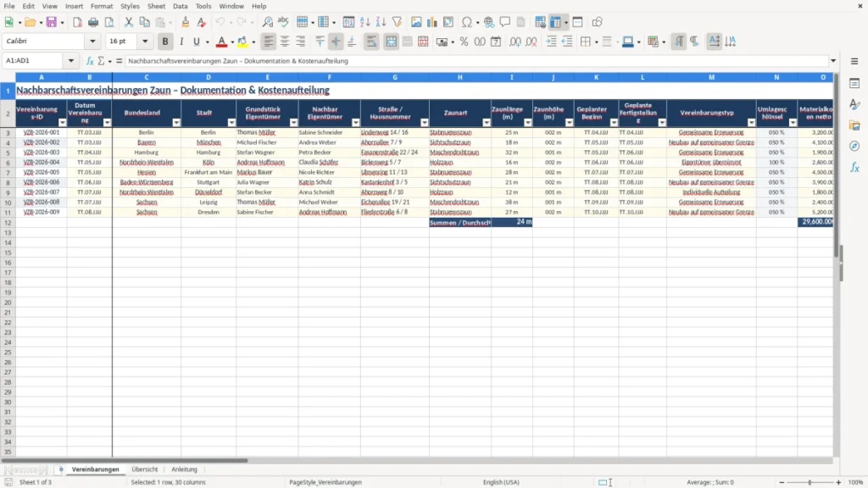868x488 pixels.
Task: Click zoom in plus button
Action: pos(838,482)
